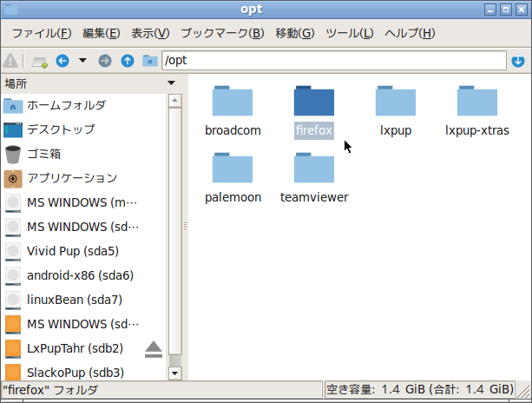Open the back history dropdown arrow
Image resolution: width=532 pixels, height=403 pixels.
point(82,61)
